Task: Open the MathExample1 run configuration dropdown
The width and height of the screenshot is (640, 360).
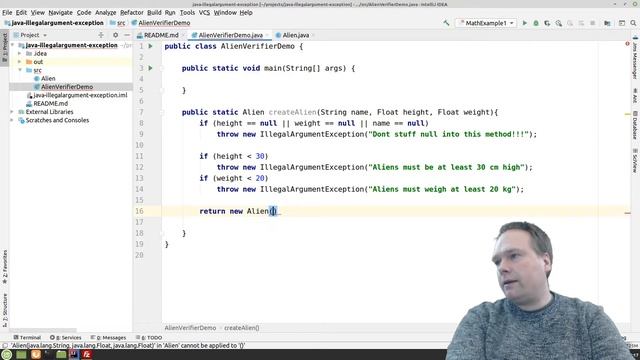Action: pos(486,23)
